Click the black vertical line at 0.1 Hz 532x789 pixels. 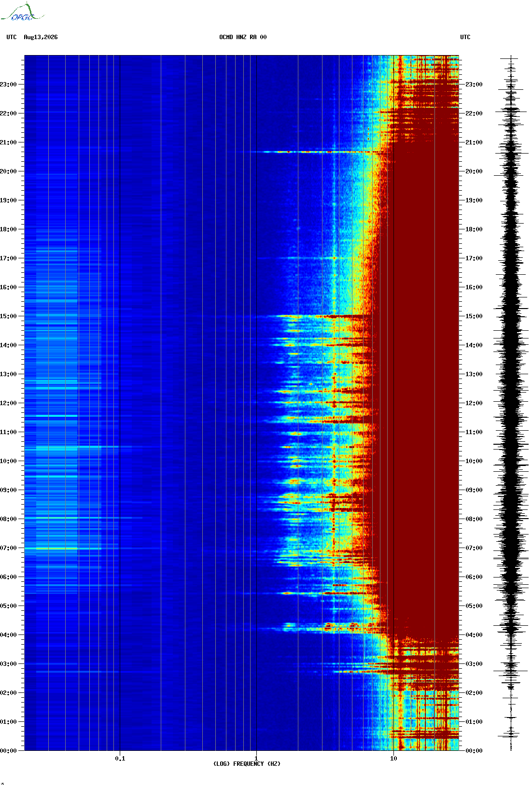tap(120, 403)
